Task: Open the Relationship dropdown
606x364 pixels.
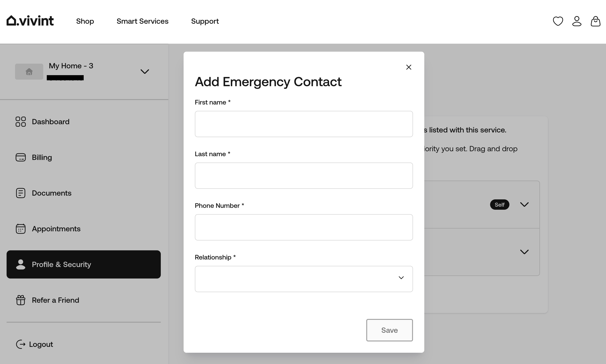Action: point(303,279)
